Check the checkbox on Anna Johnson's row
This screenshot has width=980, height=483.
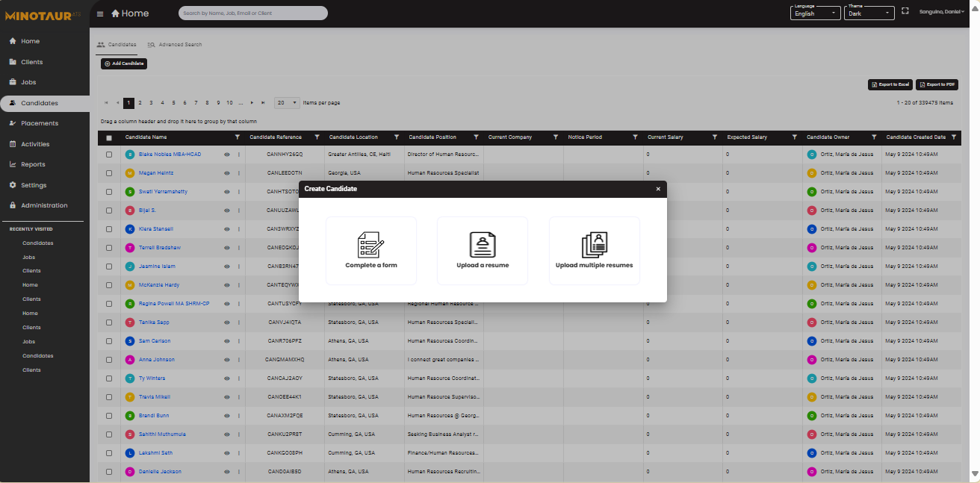(108, 359)
